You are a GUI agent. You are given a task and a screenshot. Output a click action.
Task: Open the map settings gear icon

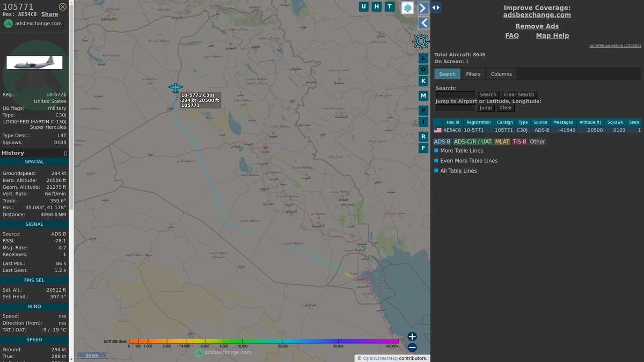tap(421, 41)
